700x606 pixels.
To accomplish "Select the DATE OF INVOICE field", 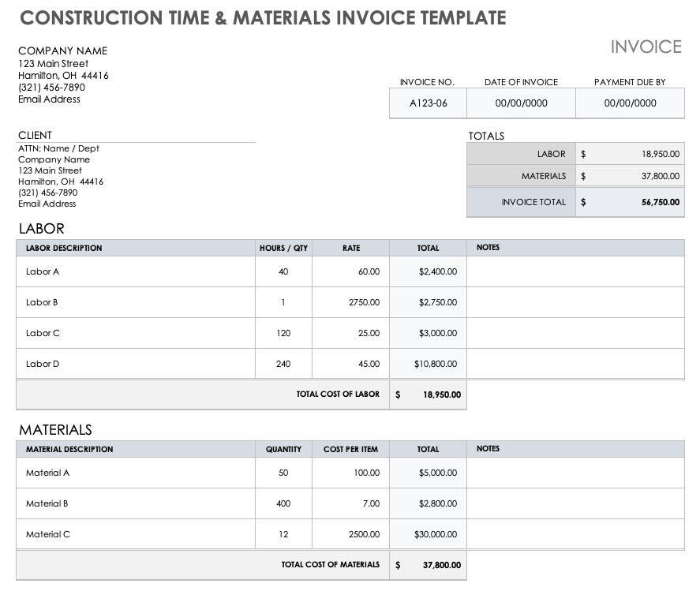I will point(521,103).
